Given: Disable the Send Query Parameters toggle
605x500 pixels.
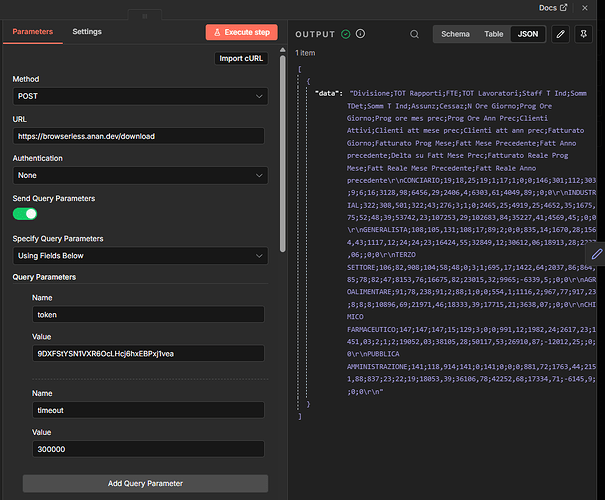Looking at the screenshot, I should point(25,213).
